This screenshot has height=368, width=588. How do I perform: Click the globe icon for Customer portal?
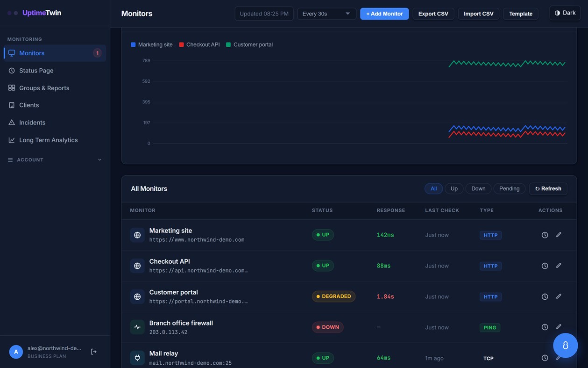(x=137, y=296)
